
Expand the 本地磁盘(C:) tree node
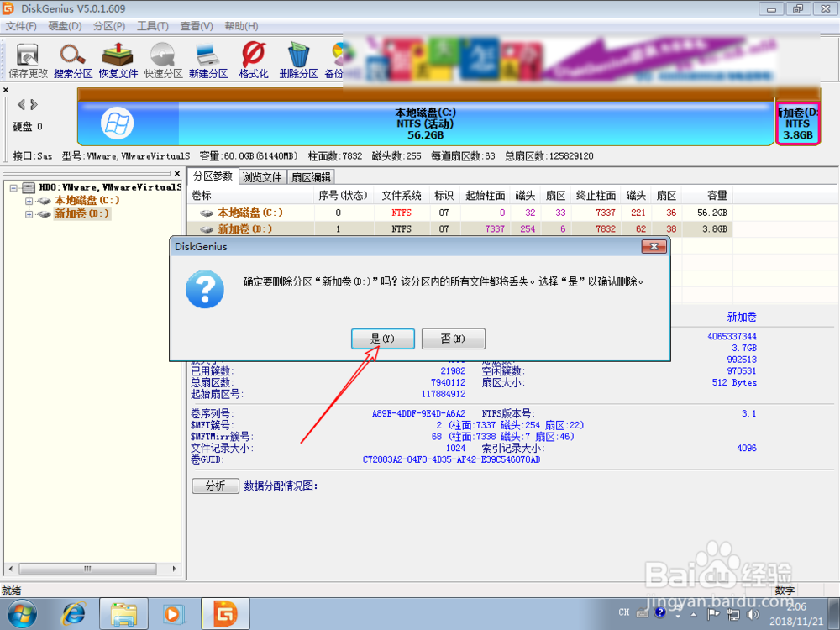coord(29,201)
